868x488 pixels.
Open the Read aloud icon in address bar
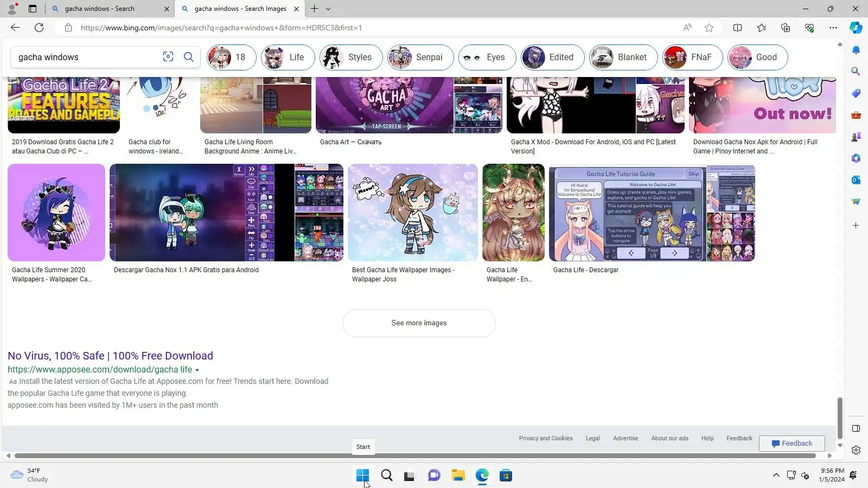pyautogui.click(x=687, y=28)
